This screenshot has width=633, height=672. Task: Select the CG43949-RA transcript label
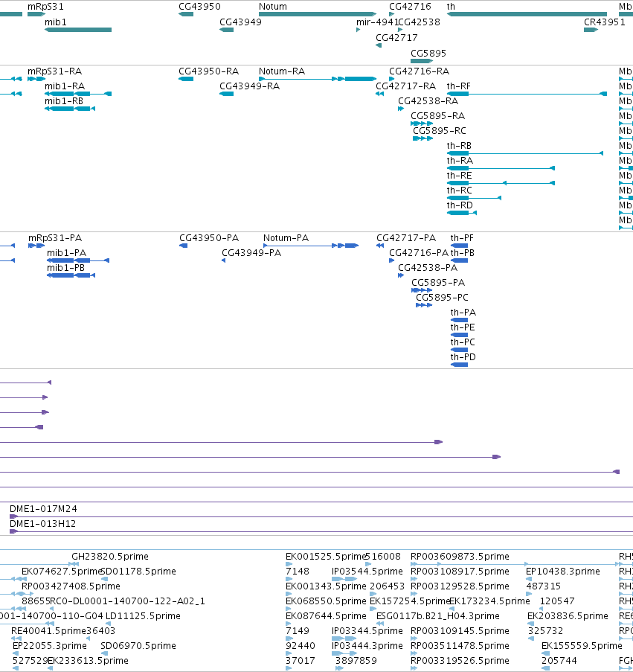249,86
